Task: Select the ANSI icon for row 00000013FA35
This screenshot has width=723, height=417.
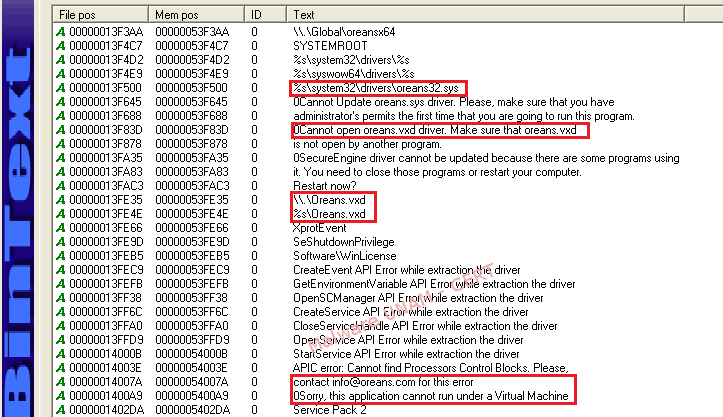Action: click(60, 158)
